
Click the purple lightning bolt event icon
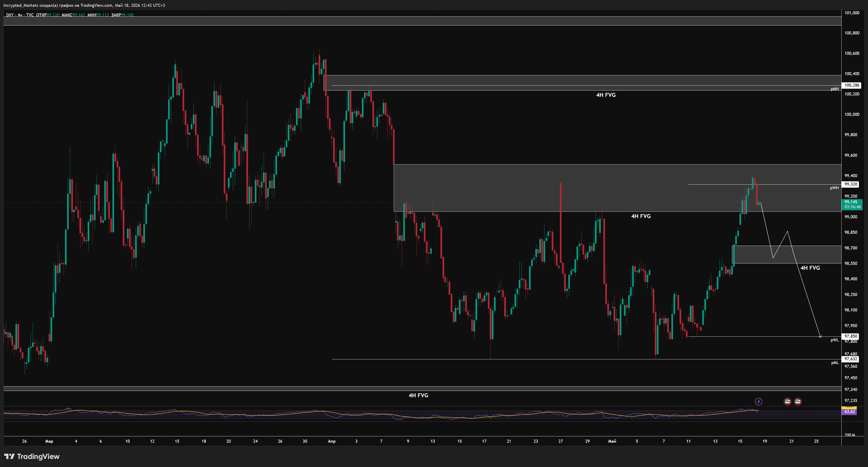759,401
